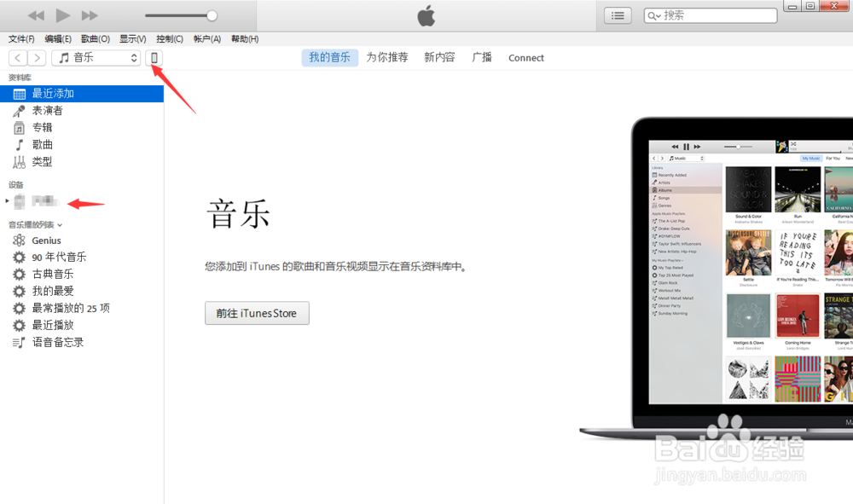This screenshot has width=853, height=504.
Task: Collapse the 音乐播放列表 section chevron
Action: tap(60, 225)
